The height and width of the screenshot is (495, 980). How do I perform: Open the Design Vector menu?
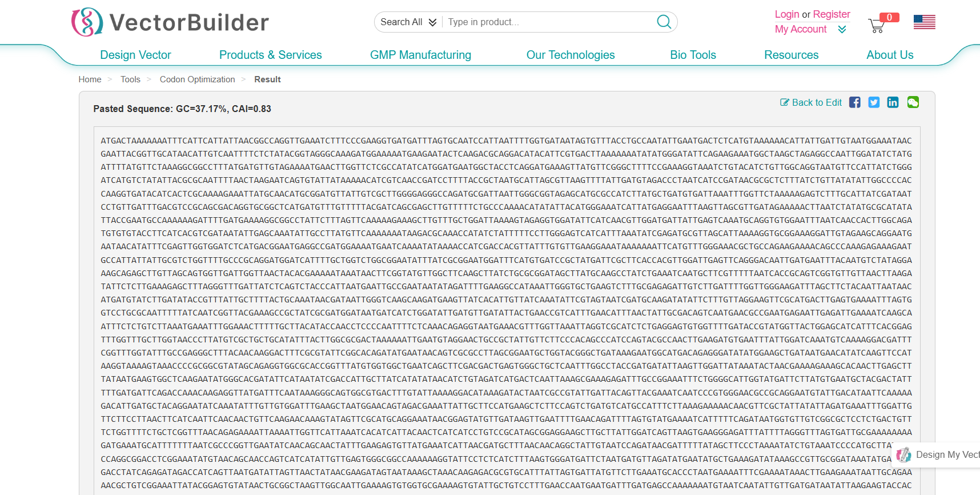click(135, 55)
